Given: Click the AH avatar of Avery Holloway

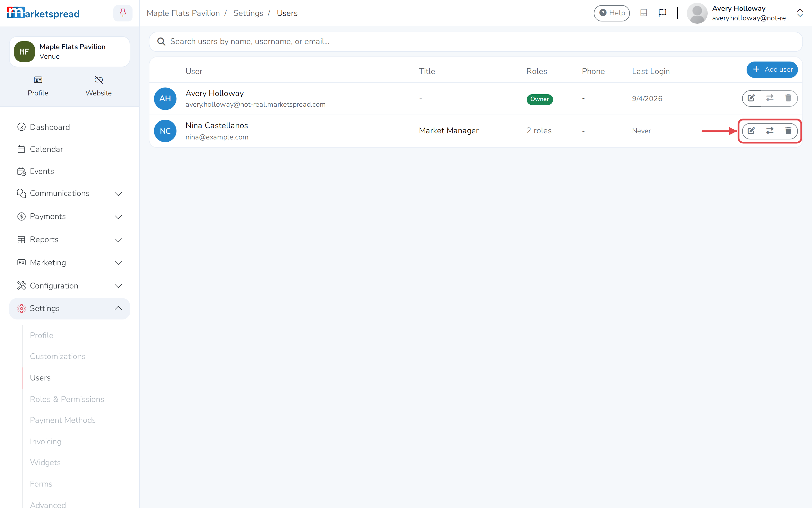Looking at the screenshot, I should [165, 98].
